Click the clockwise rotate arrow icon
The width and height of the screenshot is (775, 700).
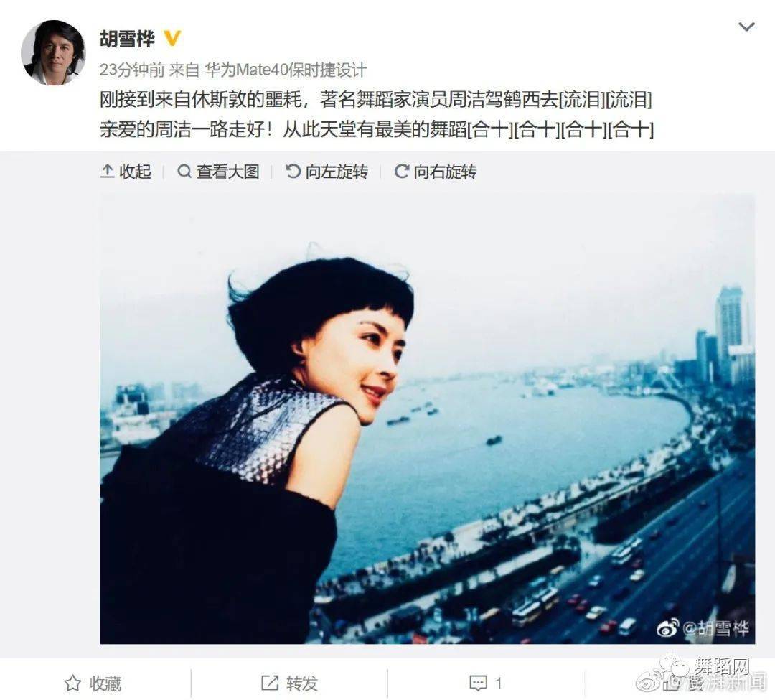(401, 172)
